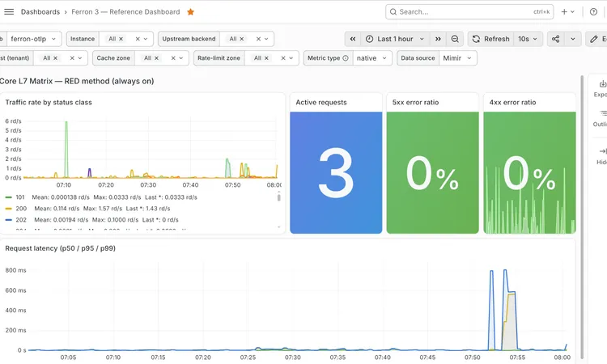The width and height of the screenshot is (607, 364).
Task: Click the Search input field
Action: tap(469, 12)
